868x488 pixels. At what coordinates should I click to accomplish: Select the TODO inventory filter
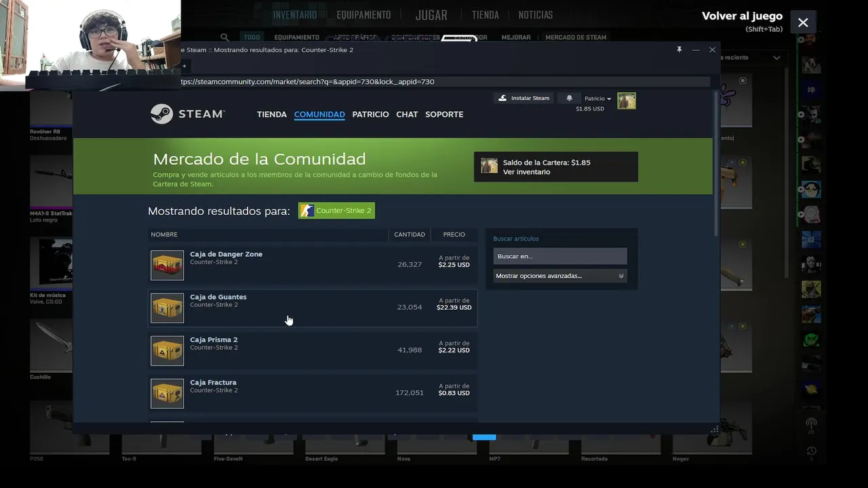[x=252, y=37]
